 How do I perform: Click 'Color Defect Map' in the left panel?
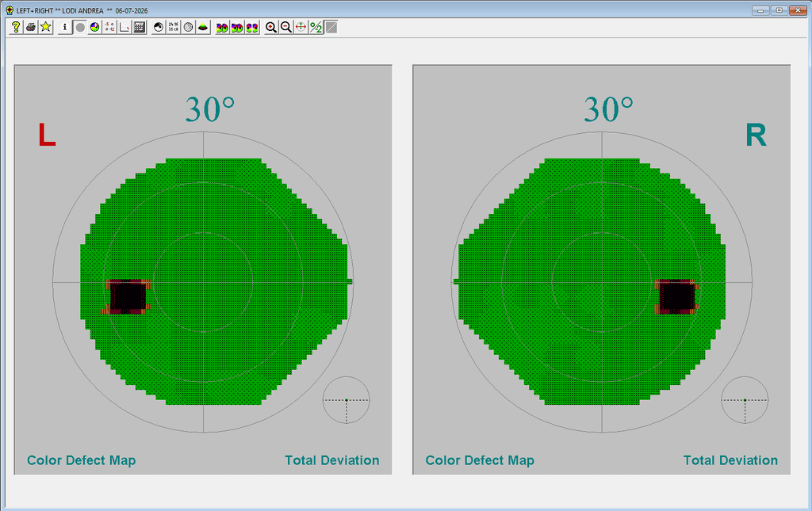(x=82, y=460)
